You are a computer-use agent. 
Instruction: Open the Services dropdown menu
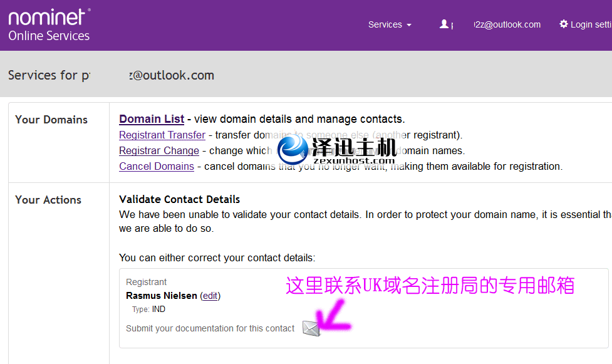(390, 24)
